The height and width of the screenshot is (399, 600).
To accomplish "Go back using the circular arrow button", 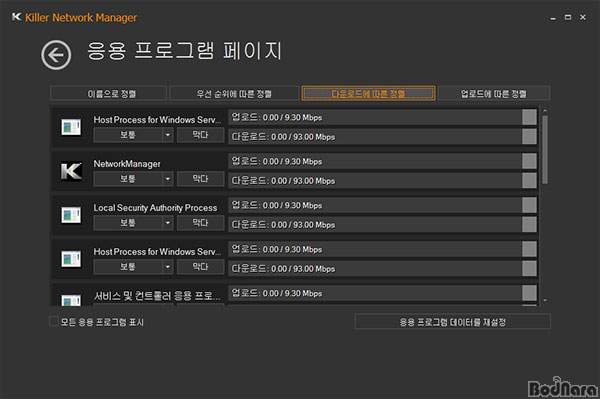I will tap(56, 55).
